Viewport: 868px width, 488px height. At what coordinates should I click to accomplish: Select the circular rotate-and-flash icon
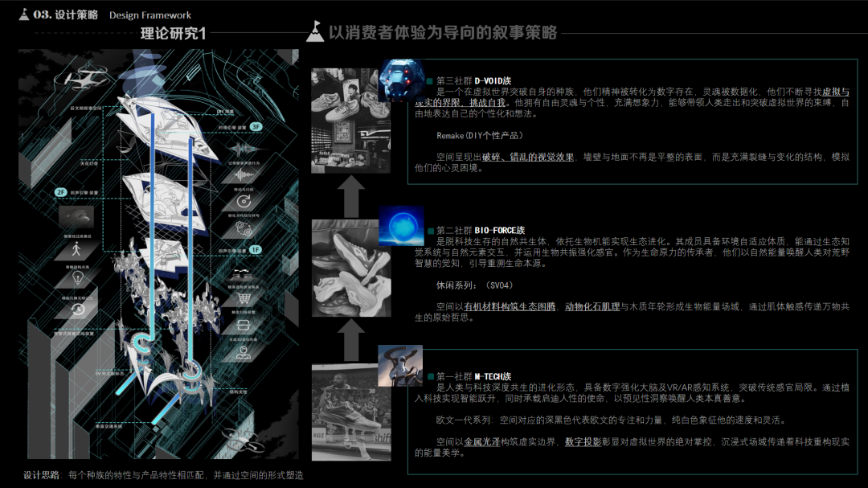[x=244, y=201]
